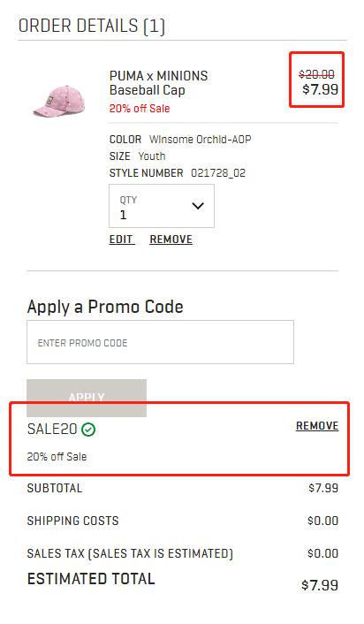Focus the Enter Promo Code field

tap(160, 342)
